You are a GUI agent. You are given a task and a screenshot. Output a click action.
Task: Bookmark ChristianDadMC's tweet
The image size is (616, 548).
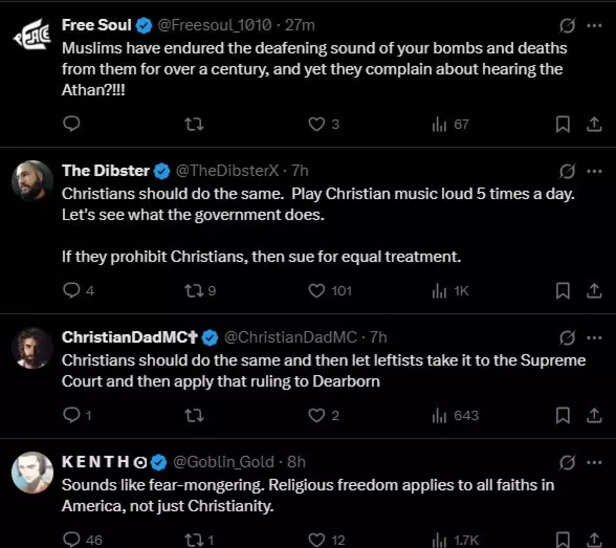coord(563,415)
